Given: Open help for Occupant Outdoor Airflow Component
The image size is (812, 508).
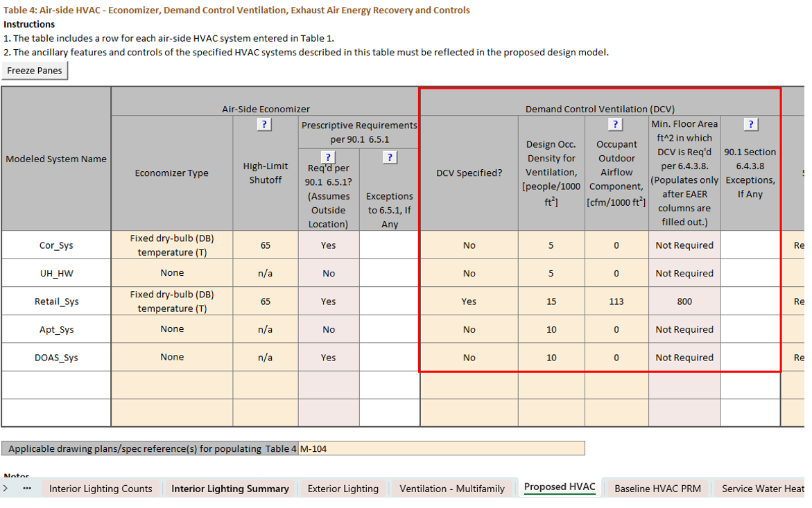Looking at the screenshot, I should pyautogui.click(x=615, y=124).
